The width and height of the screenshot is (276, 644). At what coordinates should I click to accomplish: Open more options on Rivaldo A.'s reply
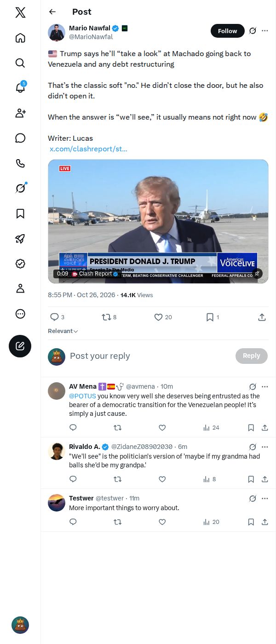point(265,447)
